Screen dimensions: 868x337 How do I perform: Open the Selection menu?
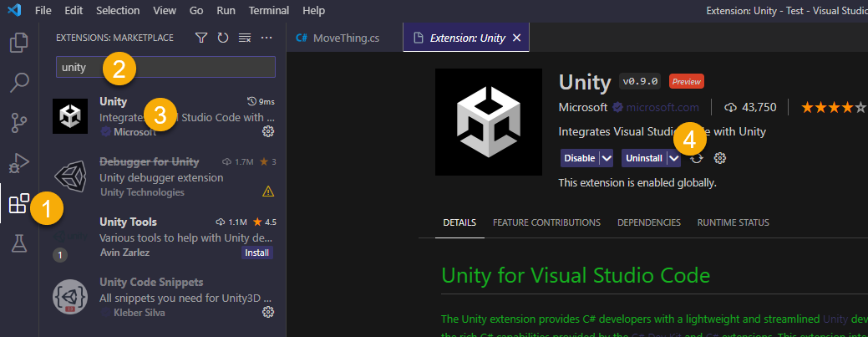pos(118,11)
